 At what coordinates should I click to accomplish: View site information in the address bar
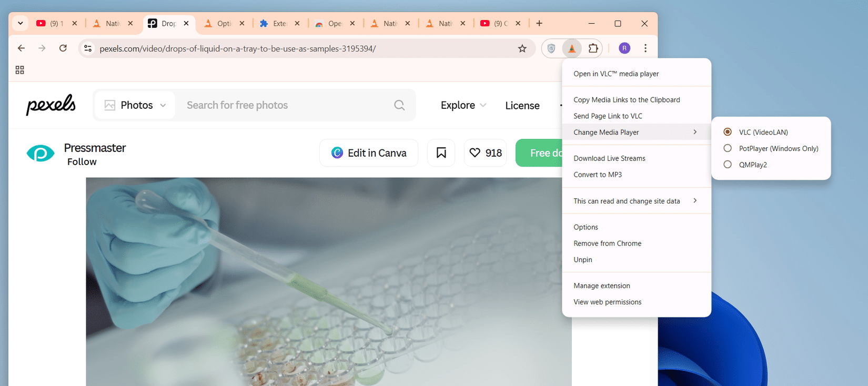coord(88,48)
